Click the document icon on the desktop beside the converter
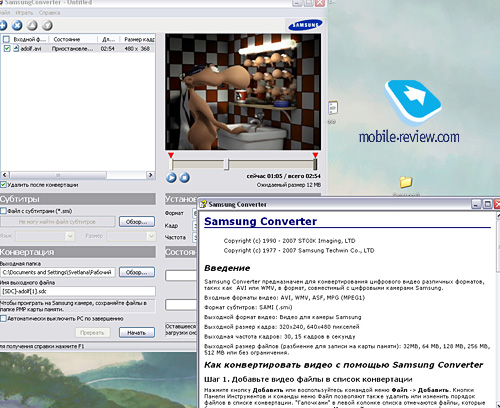The image size is (500, 408). click(x=333, y=108)
